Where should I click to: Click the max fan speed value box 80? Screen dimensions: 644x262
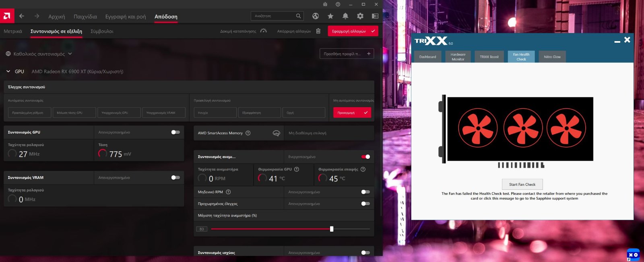click(x=202, y=229)
